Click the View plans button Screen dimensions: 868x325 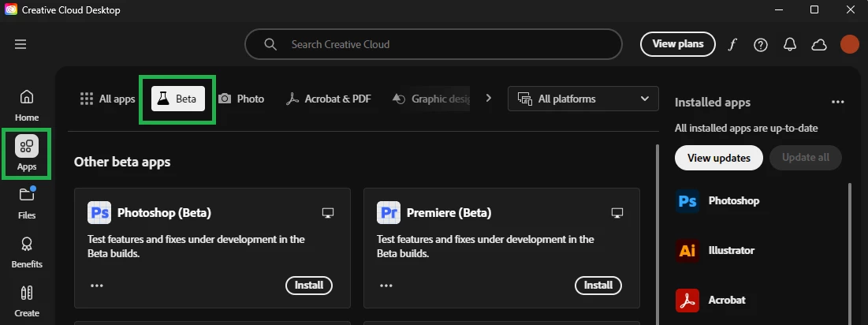click(x=677, y=44)
